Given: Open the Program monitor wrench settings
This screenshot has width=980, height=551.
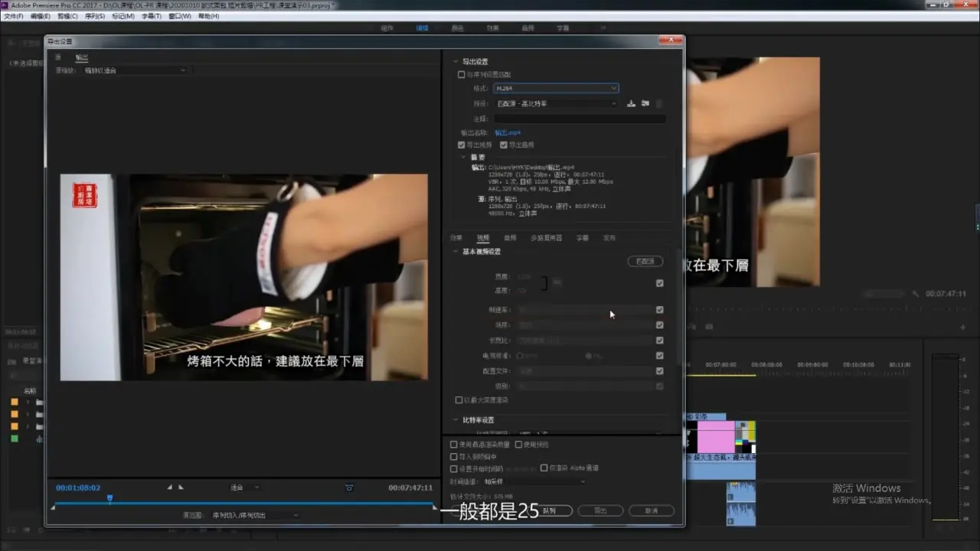Looking at the screenshot, I should [916, 294].
